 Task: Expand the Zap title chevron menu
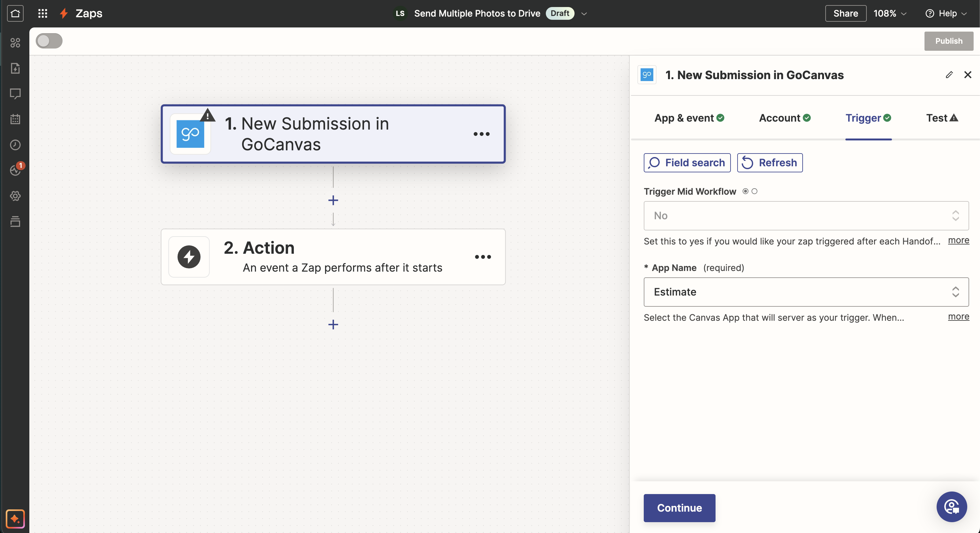coord(584,14)
